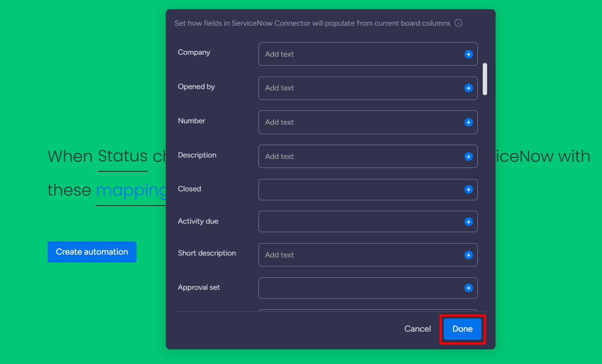Click the plus icon in Number field
This screenshot has width=602, height=364.
click(468, 122)
